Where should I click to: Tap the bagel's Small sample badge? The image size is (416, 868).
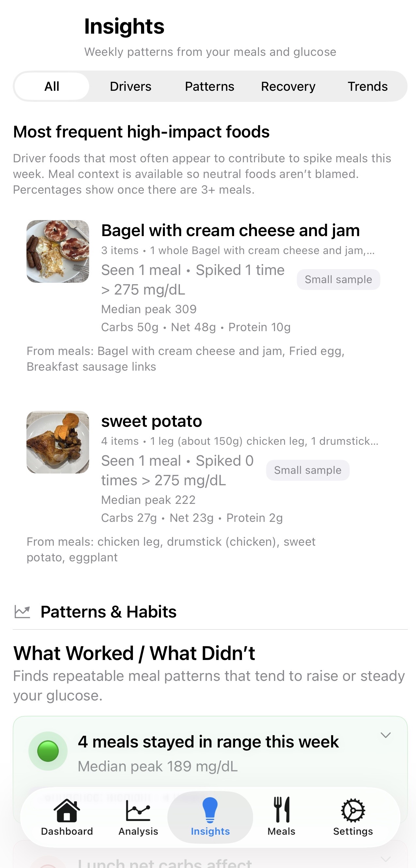tap(338, 279)
